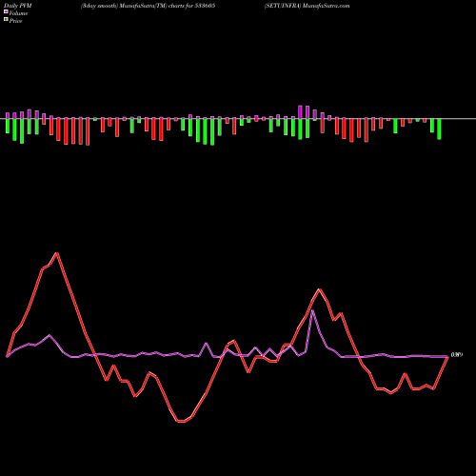Click the lowest trough of the red price line
476x476 pixels.
[181, 422]
